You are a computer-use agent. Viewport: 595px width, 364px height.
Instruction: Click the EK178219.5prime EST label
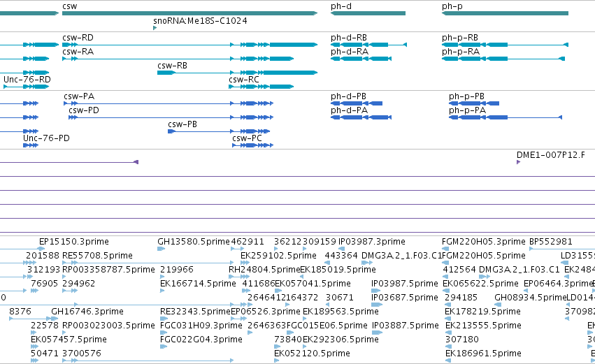pos(482,312)
